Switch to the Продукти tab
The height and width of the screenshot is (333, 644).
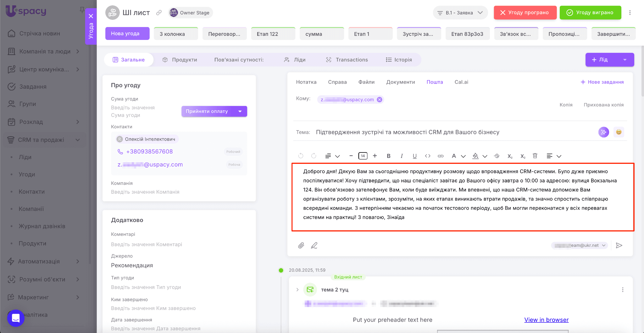180,60
